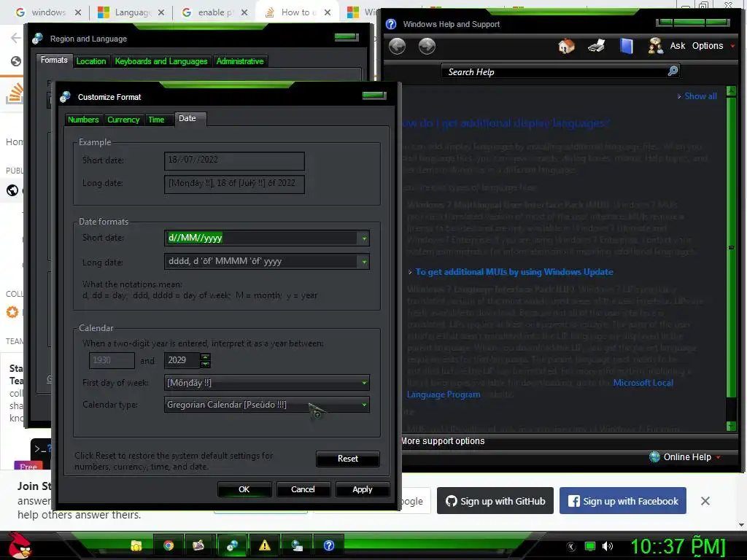
Task: Expand the Online Help dropdown
Action: pos(719,457)
